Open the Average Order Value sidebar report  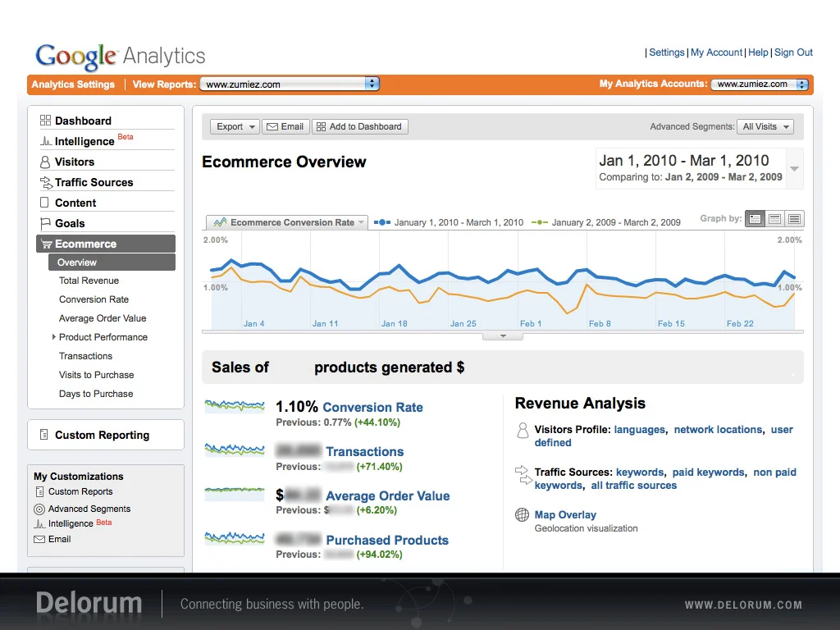click(103, 318)
